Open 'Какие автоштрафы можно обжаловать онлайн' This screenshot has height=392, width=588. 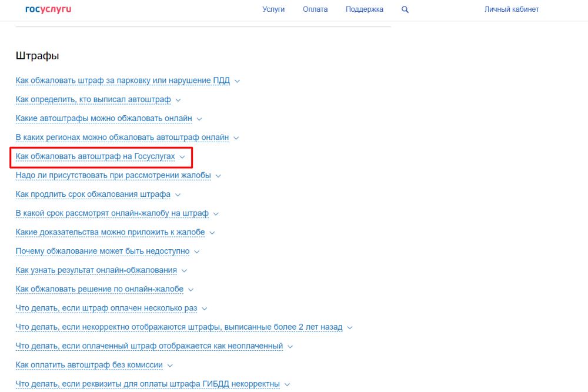click(x=103, y=119)
